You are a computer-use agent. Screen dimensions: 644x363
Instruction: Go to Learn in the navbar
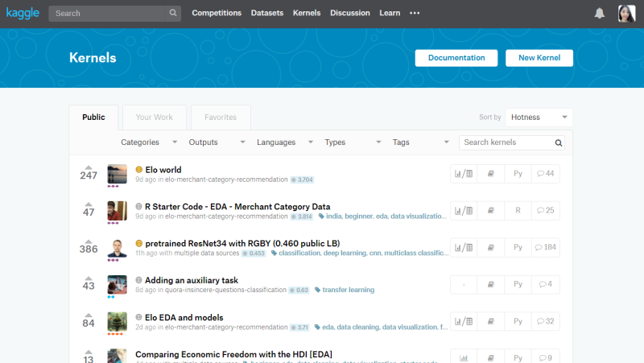click(390, 13)
